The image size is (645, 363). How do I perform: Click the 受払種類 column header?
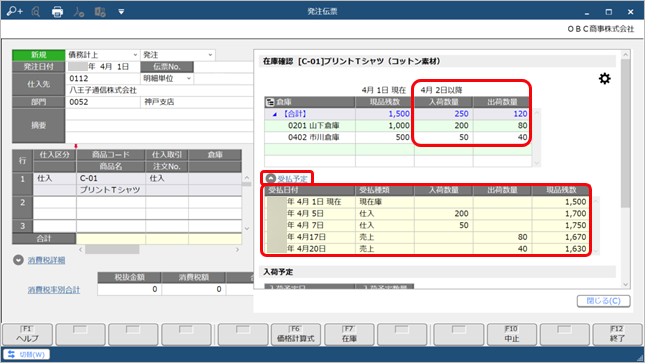pos(384,190)
